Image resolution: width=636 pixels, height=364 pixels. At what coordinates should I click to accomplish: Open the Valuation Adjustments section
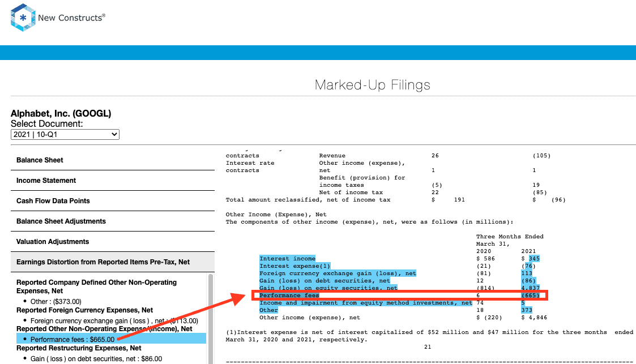113,242
